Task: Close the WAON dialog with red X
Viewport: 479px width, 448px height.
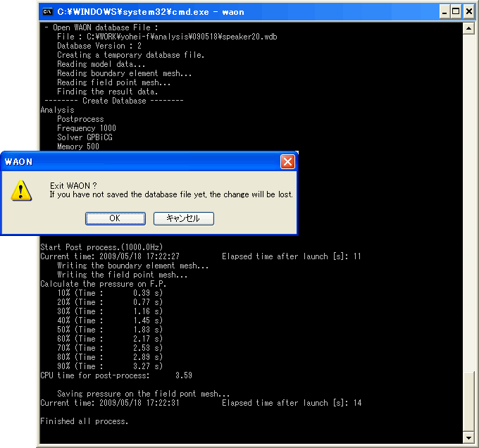Action: (x=287, y=162)
